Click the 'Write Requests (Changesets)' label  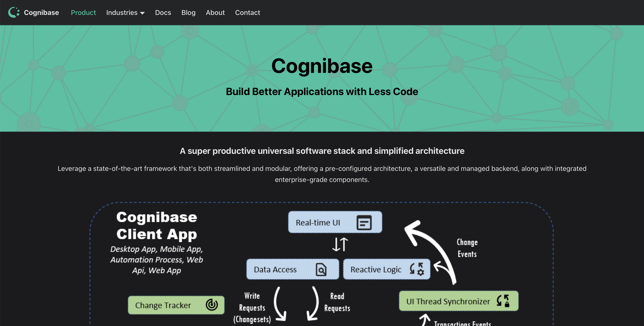pos(252,307)
